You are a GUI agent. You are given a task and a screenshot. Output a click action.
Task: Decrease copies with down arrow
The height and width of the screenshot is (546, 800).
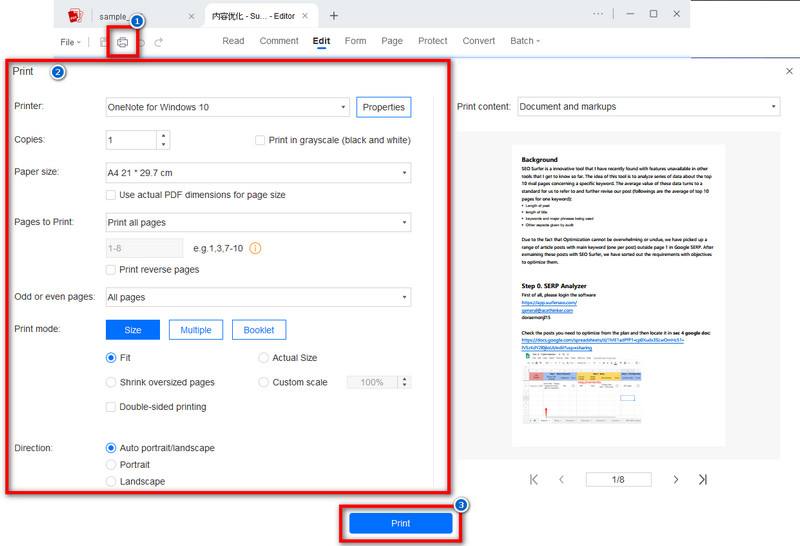(x=163, y=144)
